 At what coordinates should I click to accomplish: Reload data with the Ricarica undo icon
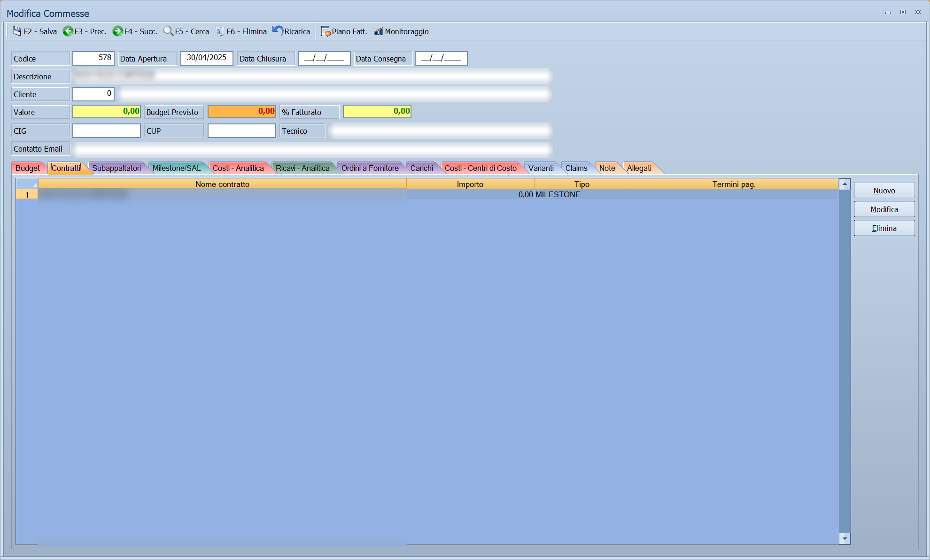[x=278, y=31]
